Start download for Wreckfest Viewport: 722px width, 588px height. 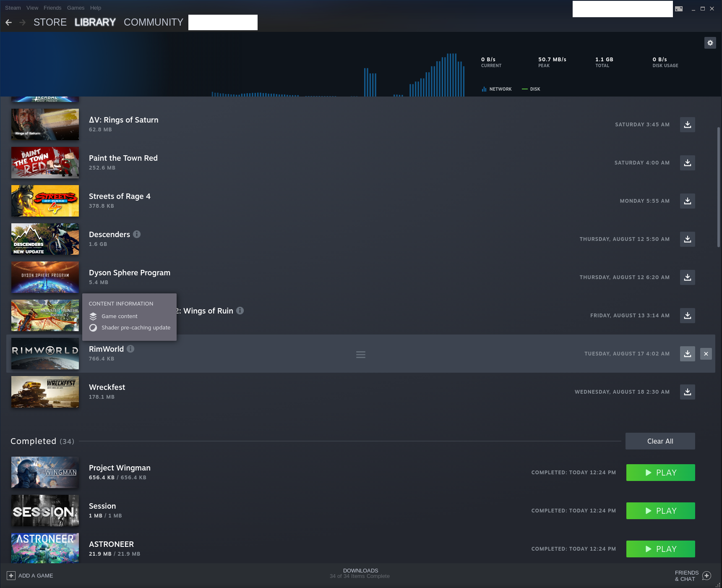687,392
